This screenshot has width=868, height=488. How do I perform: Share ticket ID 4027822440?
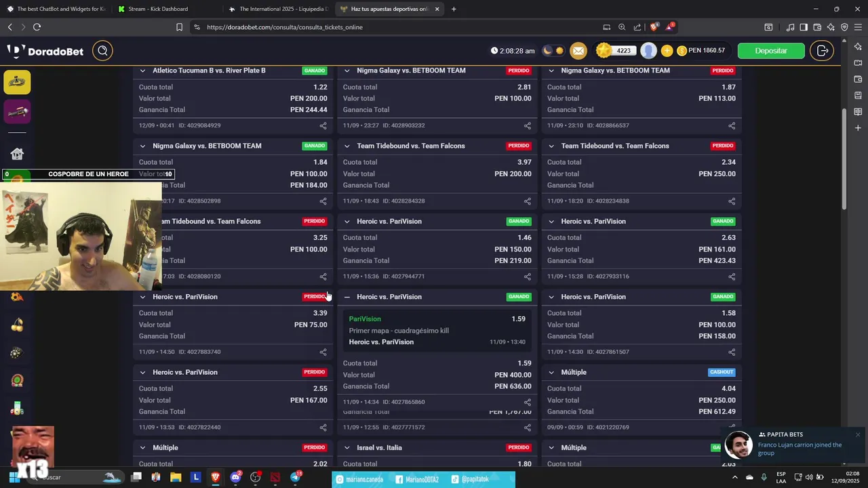pyautogui.click(x=323, y=428)
